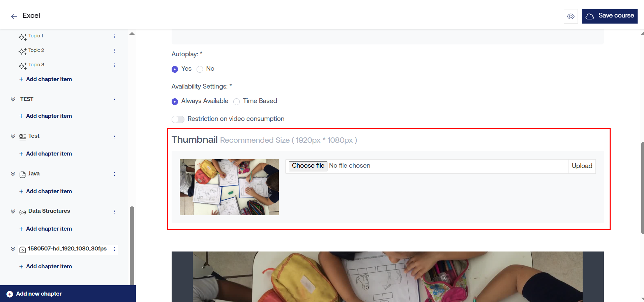Toggle Restriction on video consumption switch

click(178, 119)
